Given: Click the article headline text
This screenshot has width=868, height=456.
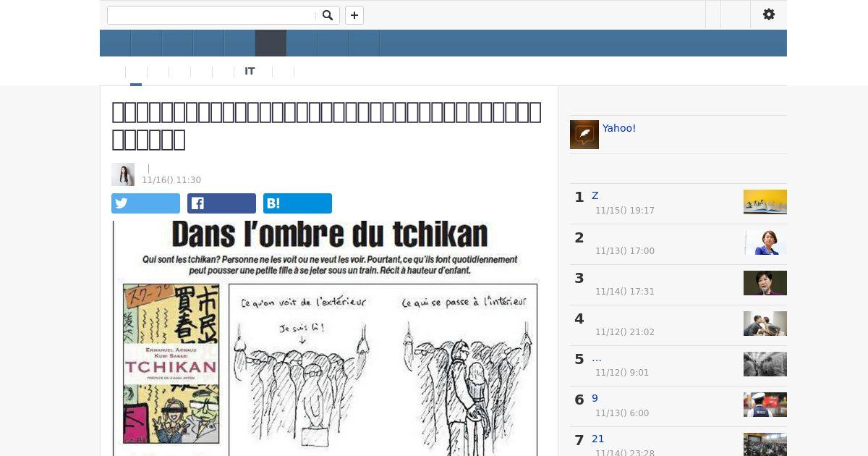Looking at the screenshot, I should (327, 125).
